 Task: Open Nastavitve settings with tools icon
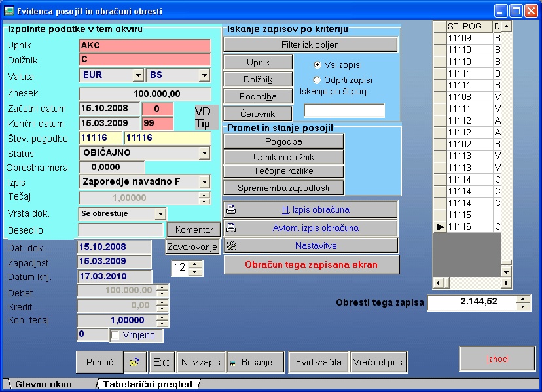coord(231,245)
